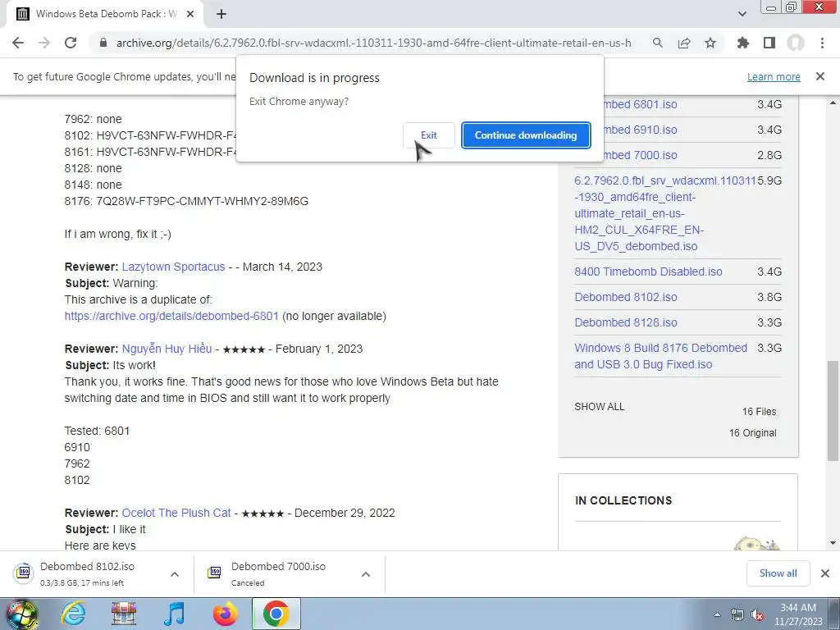Image resolution: width=840 pixels, height=630 pixels.
Task: Download Debombed 8102.iso from file list
Action: tap(626, 297)
